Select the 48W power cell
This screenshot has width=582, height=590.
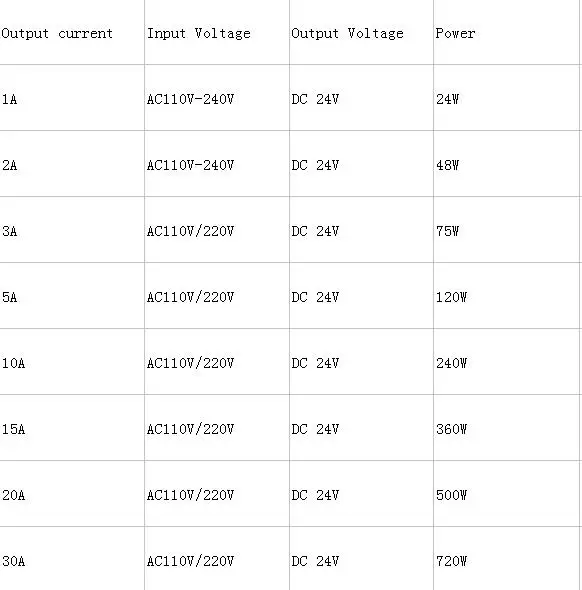click(506, 164)
